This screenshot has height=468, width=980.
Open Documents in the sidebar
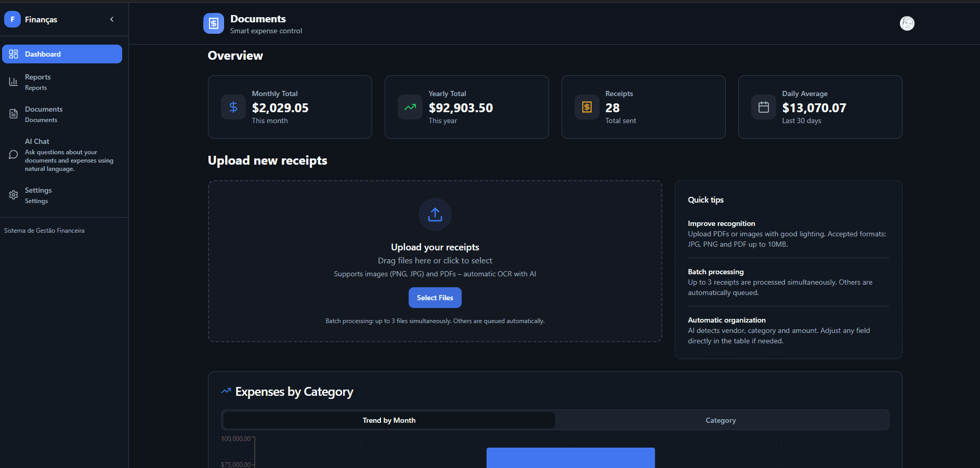tap(44, 114)
